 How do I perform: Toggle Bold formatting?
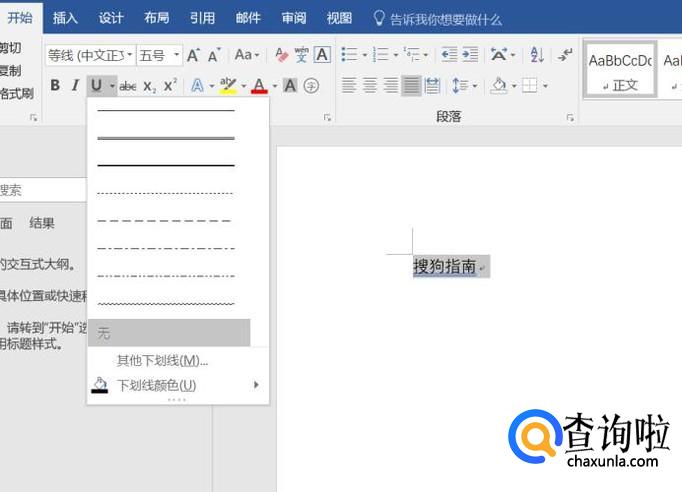55,85
